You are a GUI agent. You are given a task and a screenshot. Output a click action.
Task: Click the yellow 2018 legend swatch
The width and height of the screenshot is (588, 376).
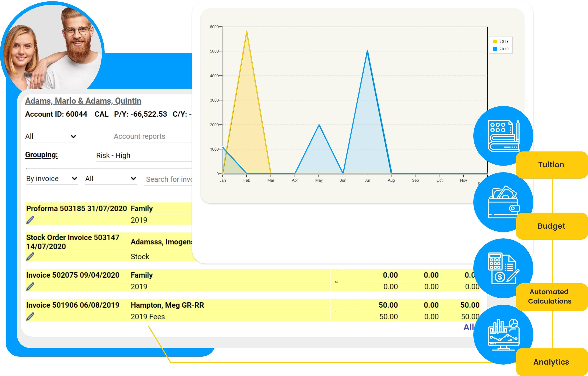click(495, 41)
